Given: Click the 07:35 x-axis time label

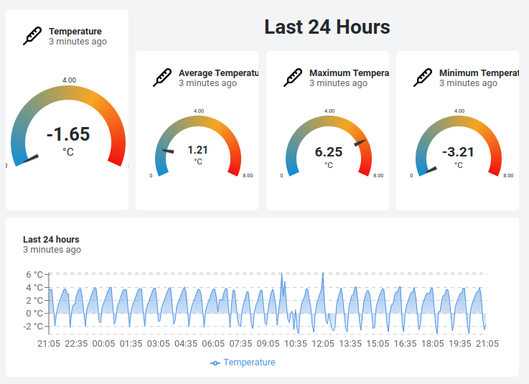Looking at the screenshot, I should click(241, 344).
